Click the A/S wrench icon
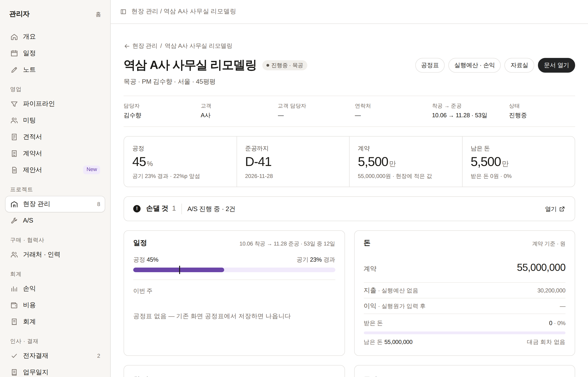This screenshot has height=377, width=588. pyautogui.click(x=14, y=220)
